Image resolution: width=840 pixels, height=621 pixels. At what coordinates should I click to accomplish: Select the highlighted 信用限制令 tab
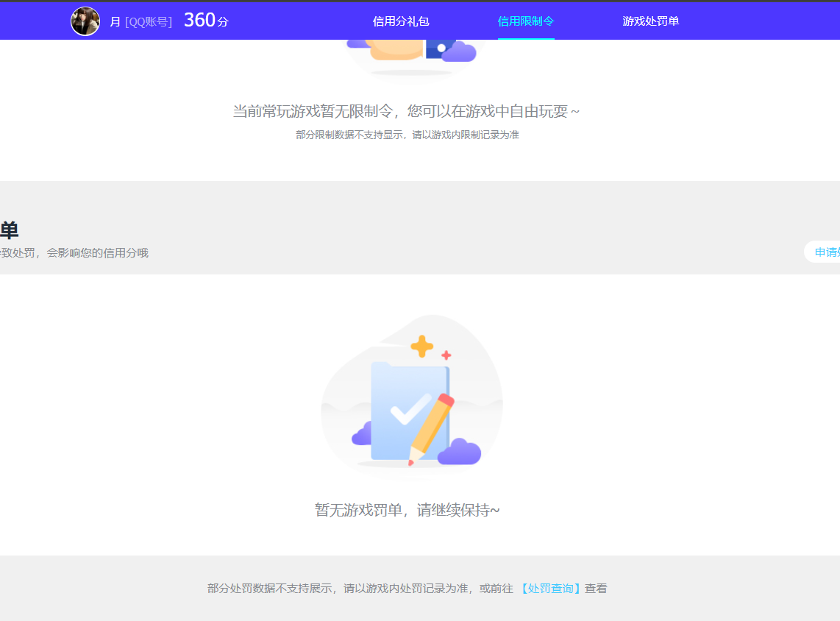(525, 21)
